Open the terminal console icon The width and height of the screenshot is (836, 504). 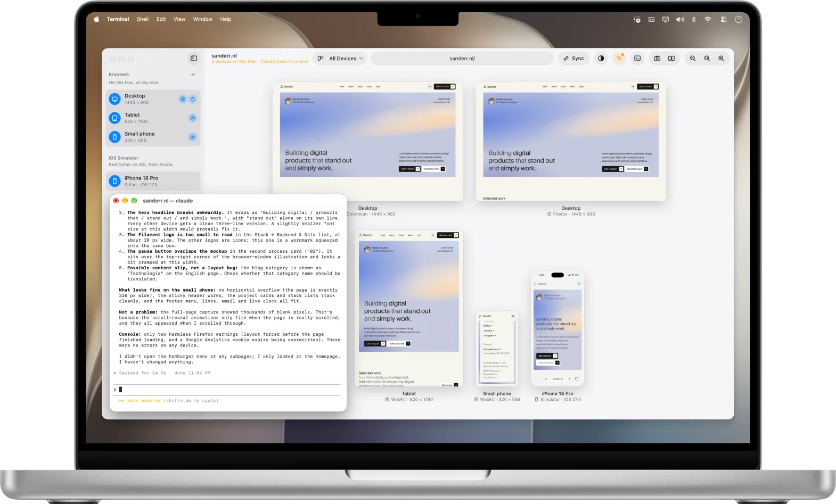tap(637, 59)
